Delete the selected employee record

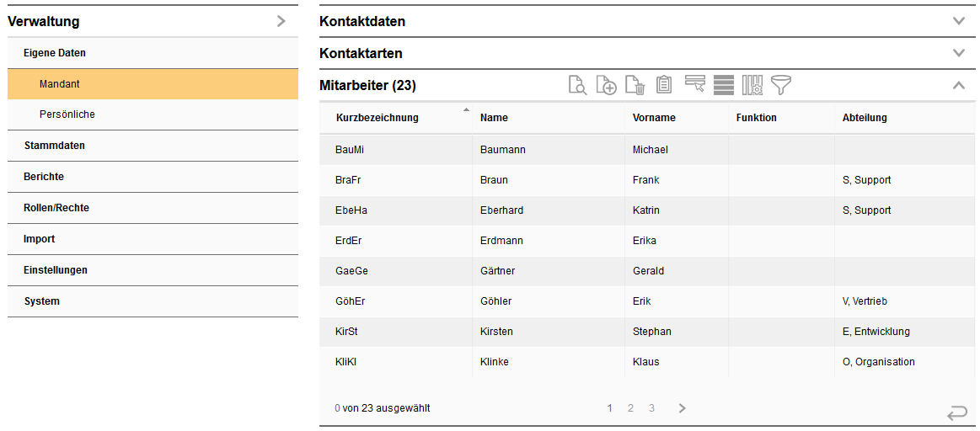(636, 85)
